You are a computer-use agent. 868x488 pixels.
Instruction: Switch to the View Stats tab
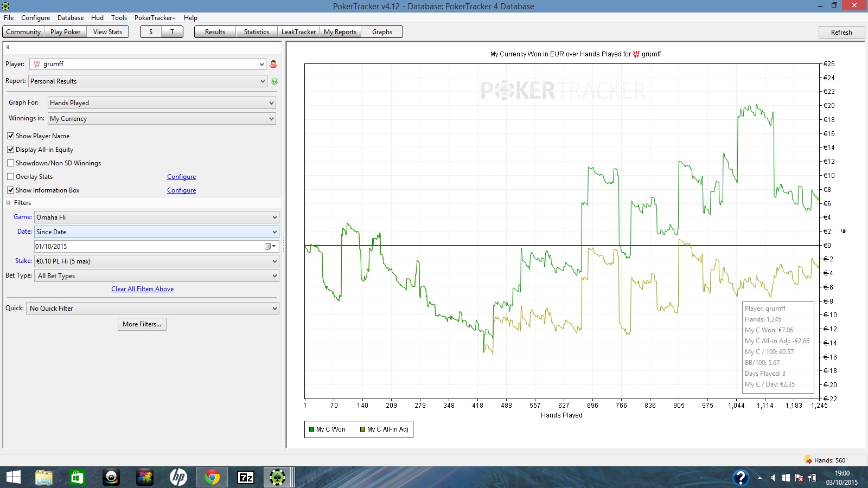107,32
